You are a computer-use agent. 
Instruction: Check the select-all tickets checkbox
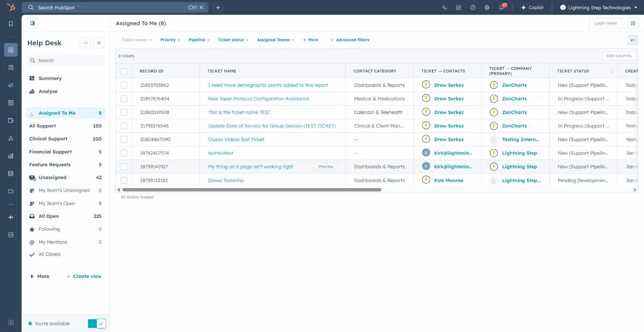[x=124, y=71]
